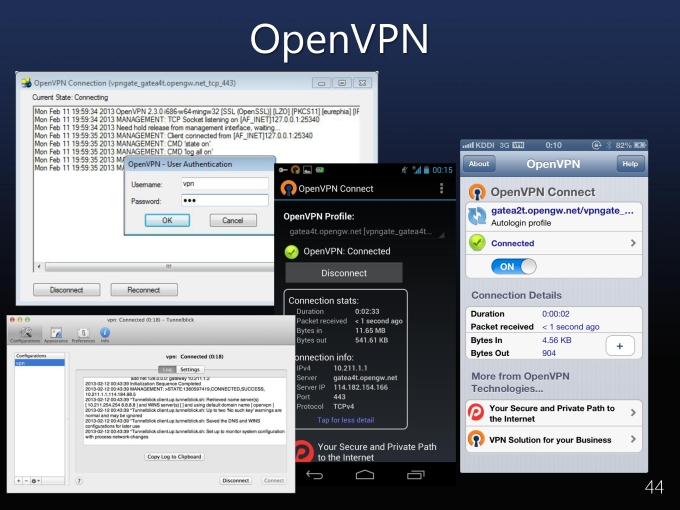
Task: Click the headphone notification icon in Android status bar
Action: 295,170
